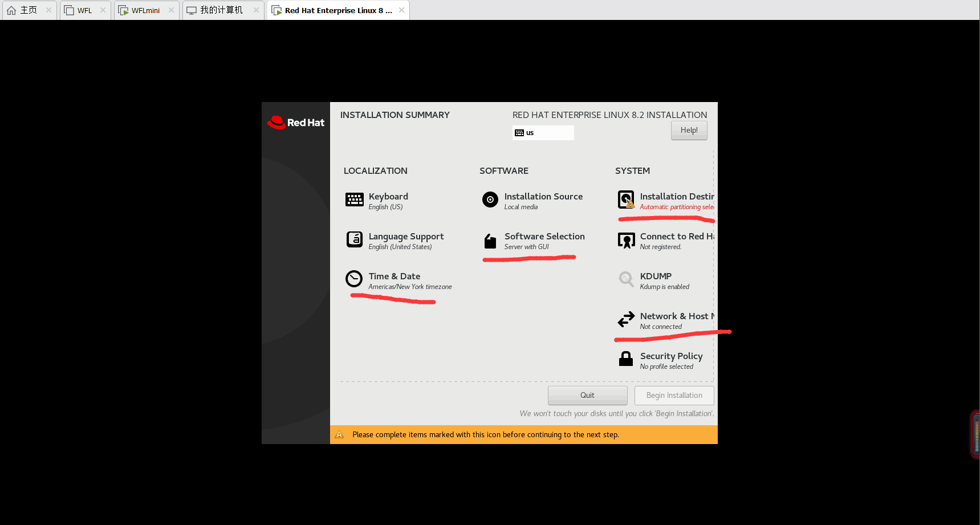This screenshot has height=525, width=980.
Task: Click the home icon on 主页 tab
Action: [11, 10]
